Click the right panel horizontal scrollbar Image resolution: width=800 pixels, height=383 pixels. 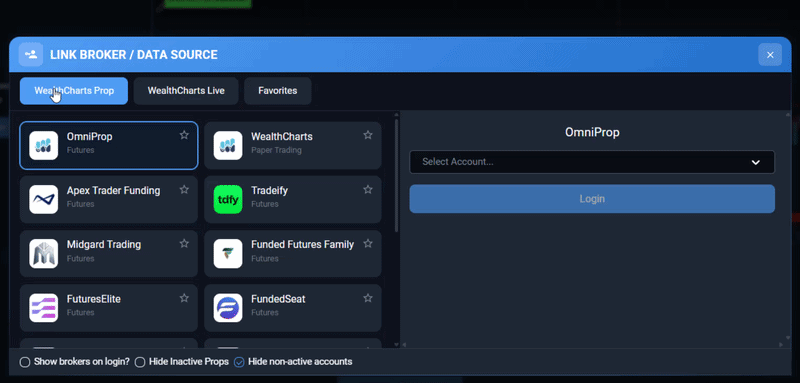(592, 345)
